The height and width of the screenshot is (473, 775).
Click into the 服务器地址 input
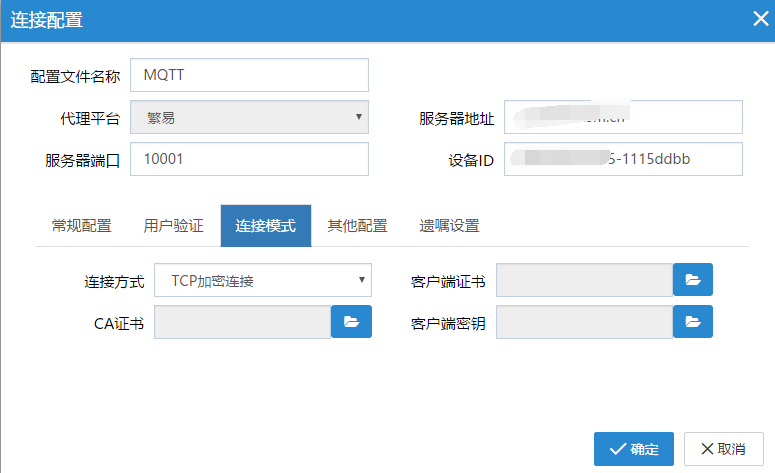623,118
